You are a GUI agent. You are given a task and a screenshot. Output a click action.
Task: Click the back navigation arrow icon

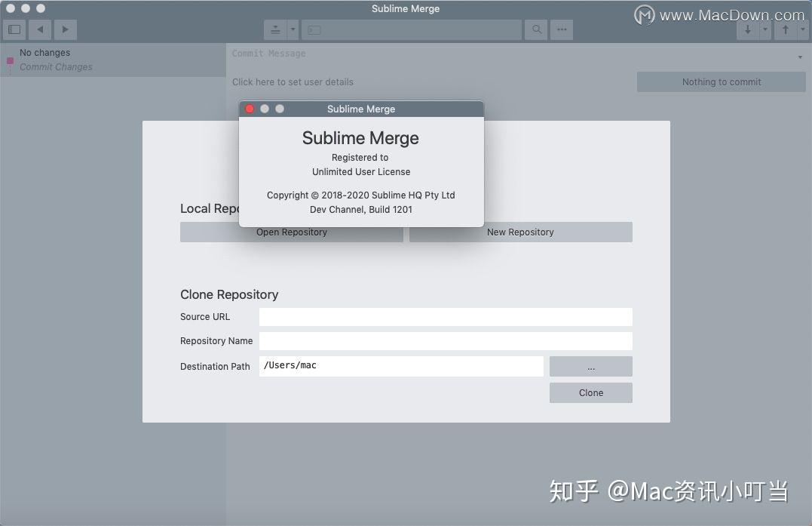[39, 29]
